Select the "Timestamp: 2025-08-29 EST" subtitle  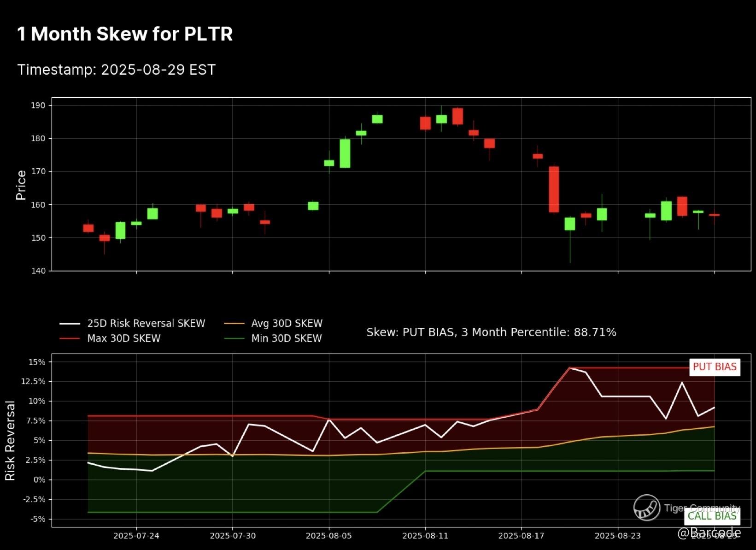point(116,70)
